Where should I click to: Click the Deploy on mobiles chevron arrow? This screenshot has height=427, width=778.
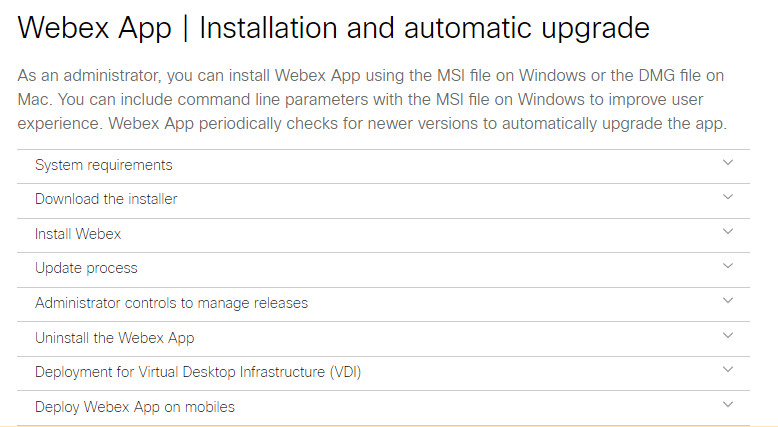click(728, 405)
